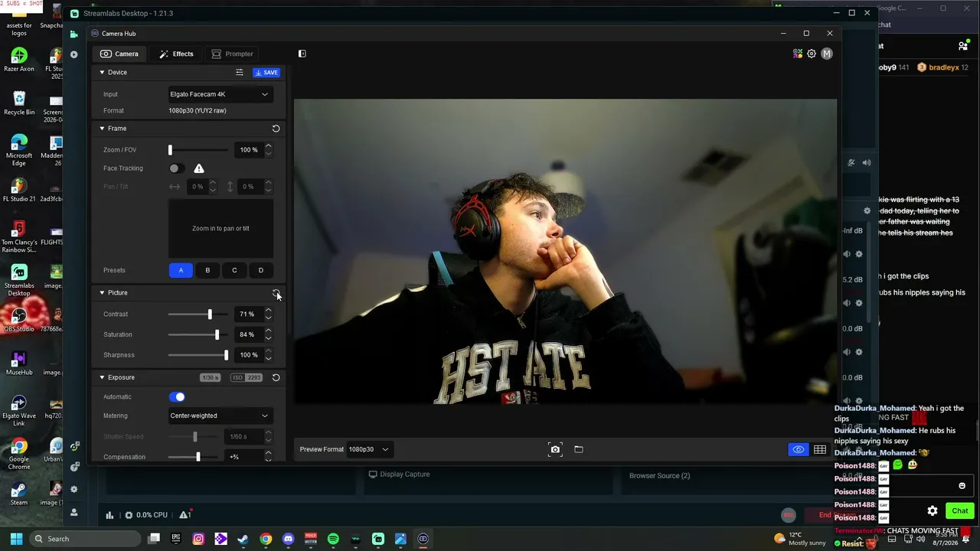
Task: Open the Metering mode dropdown
Action: [x=220, y=416]
